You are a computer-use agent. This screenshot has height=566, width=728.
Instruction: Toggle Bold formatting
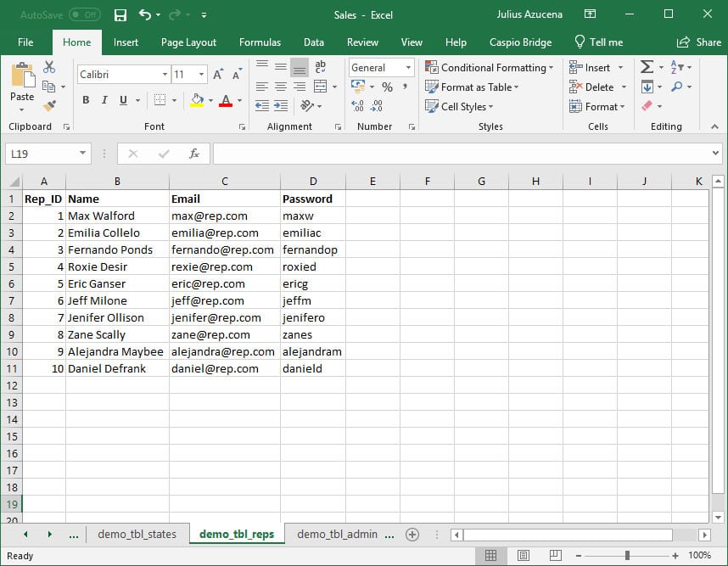[86, 100]
